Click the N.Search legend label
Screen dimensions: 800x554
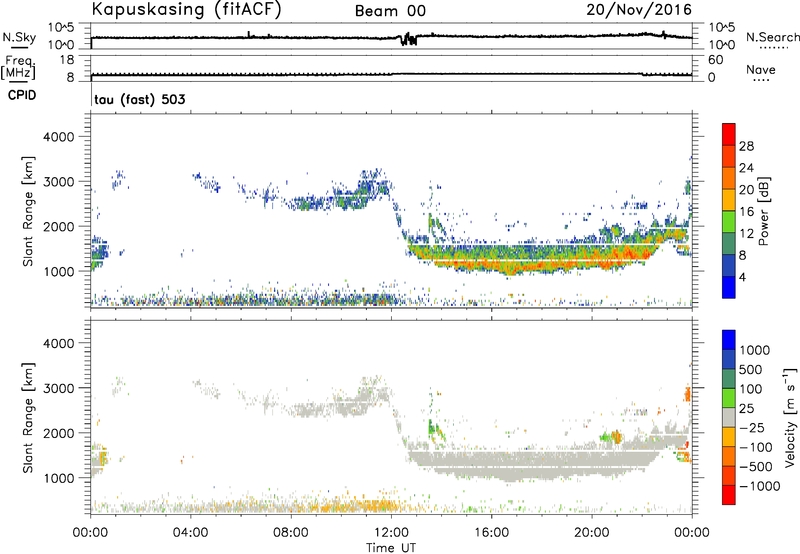[x=772, y=37]
